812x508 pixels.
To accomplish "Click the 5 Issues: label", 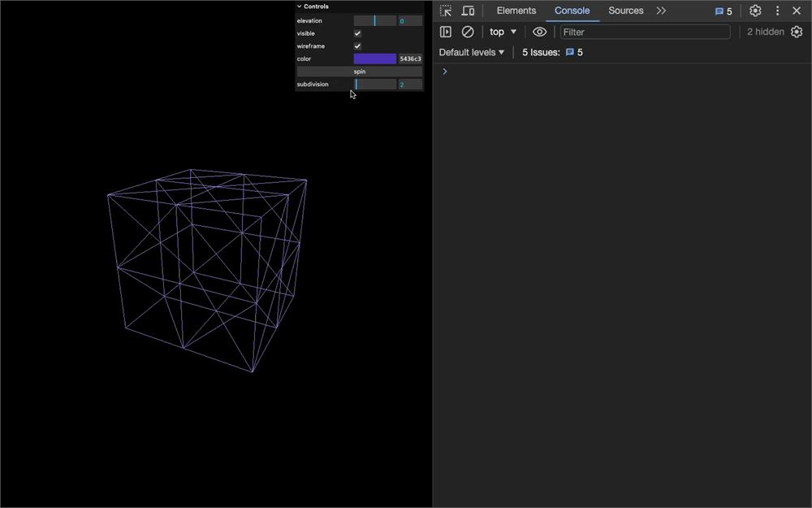I will click(541, 52).
